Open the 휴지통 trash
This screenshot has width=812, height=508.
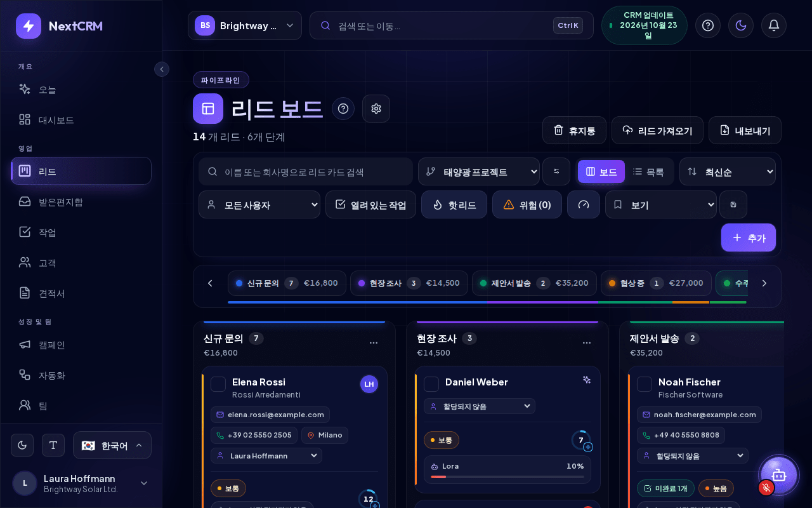[x=574, y=130]
